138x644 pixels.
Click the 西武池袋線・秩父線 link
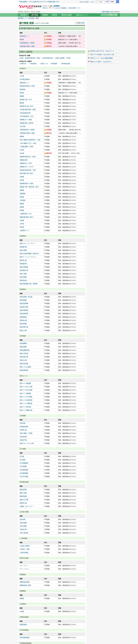pyautogui.click(x=26, y=297)
